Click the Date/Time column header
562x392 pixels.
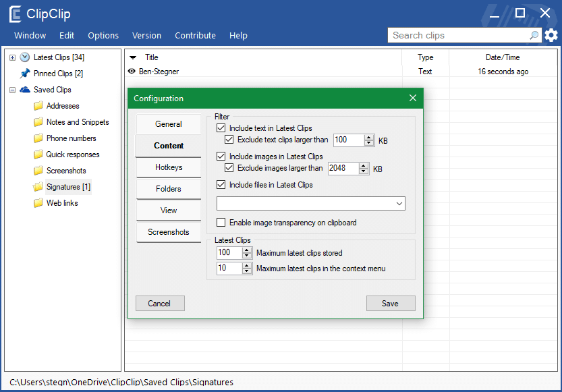point(503,57)
